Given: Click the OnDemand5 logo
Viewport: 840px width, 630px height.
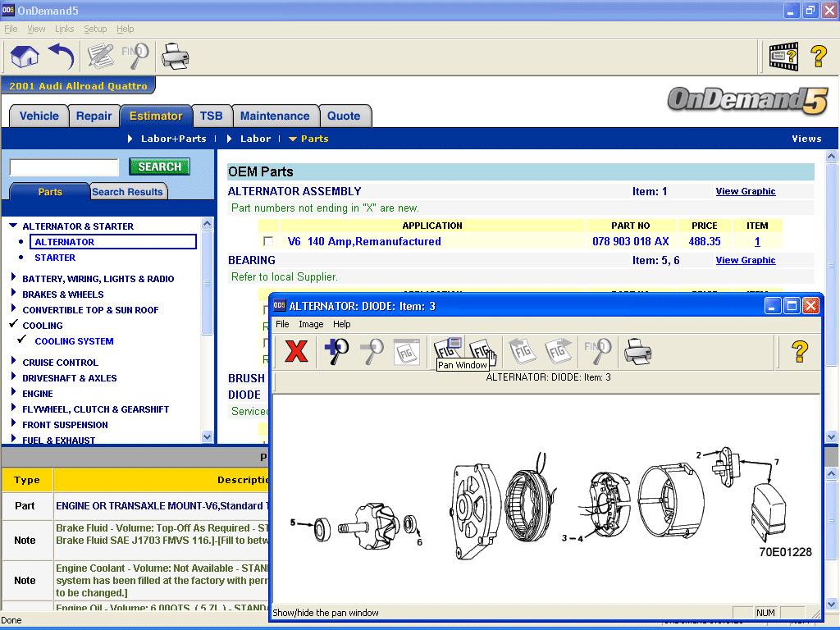Looking at the screenshot, I should pyautogui.click(x=748, y=100).
